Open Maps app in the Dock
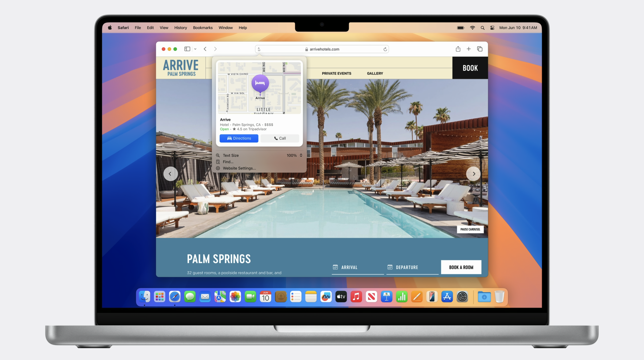644x360 pixels. (220, 296)
